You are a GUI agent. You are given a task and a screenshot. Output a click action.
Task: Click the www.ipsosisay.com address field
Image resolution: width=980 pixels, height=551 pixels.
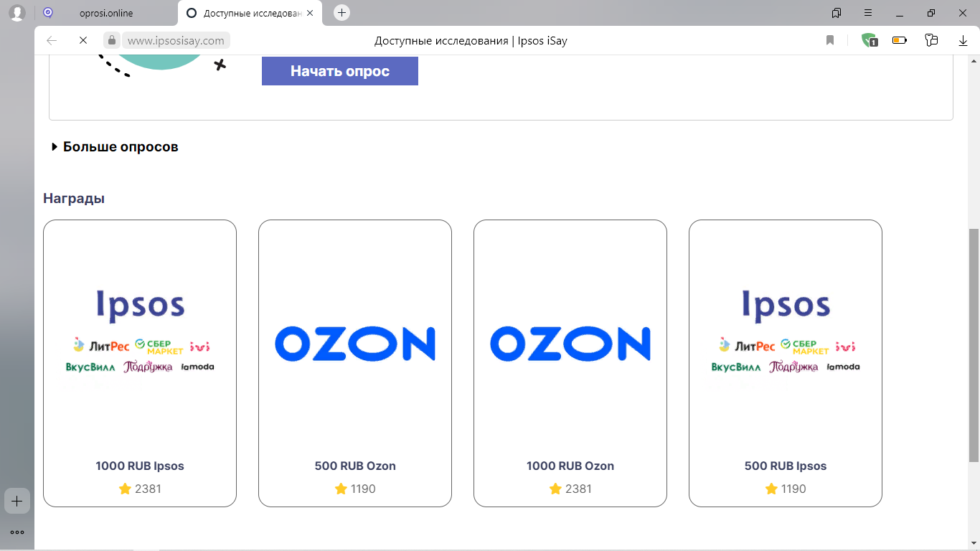coord(176,41)
